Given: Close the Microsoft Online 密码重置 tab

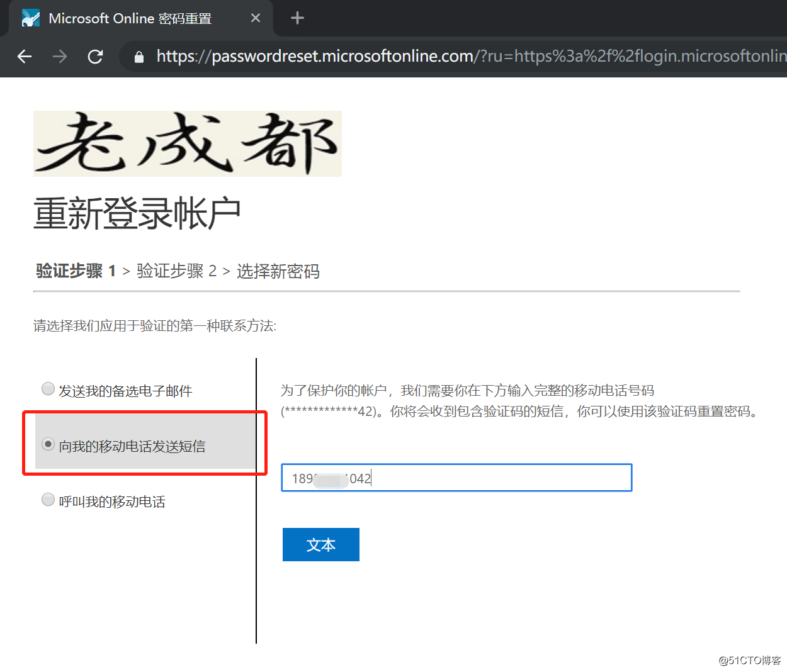Looking at the screenshot, I should coord(256,18).
